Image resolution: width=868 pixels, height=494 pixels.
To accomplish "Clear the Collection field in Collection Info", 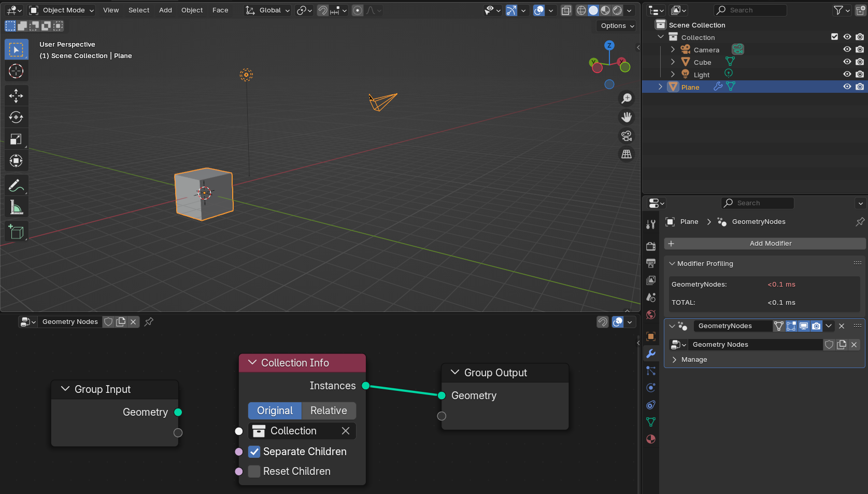I will pos(346,431).
